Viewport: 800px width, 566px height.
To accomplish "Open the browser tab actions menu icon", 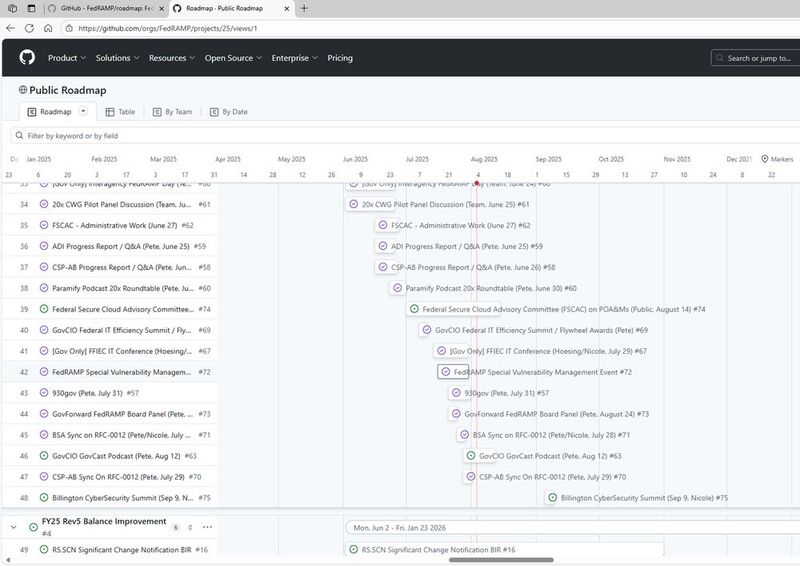I will [x=31, y=8].
